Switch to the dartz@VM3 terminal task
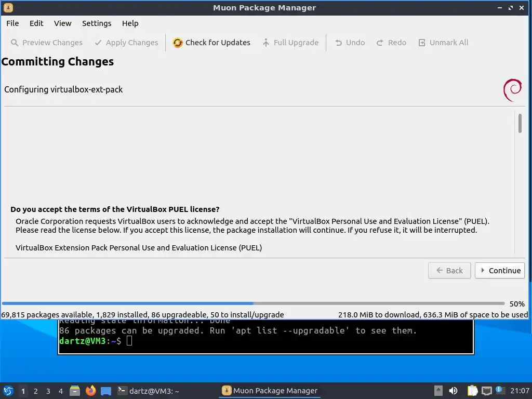Screen dimensions: 532x399 (148, 391)
